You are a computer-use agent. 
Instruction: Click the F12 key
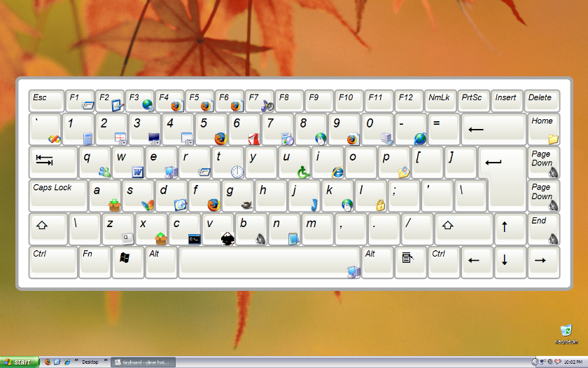pos(409,101)
